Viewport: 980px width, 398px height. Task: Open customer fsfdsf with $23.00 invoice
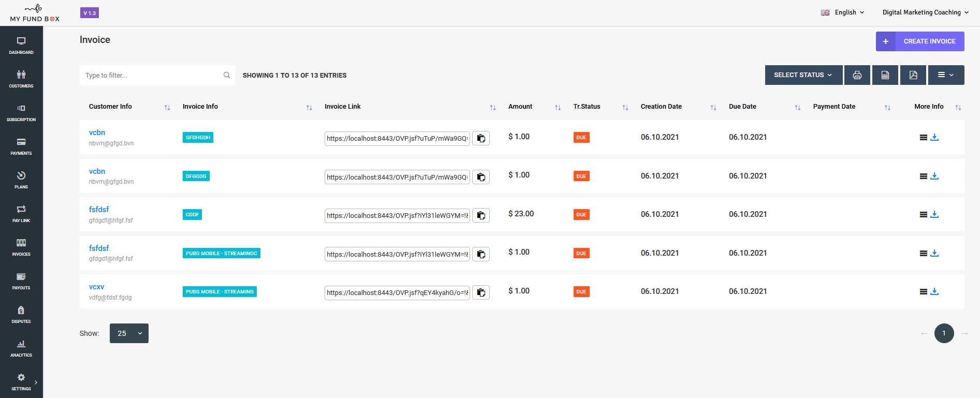point(99,210)
